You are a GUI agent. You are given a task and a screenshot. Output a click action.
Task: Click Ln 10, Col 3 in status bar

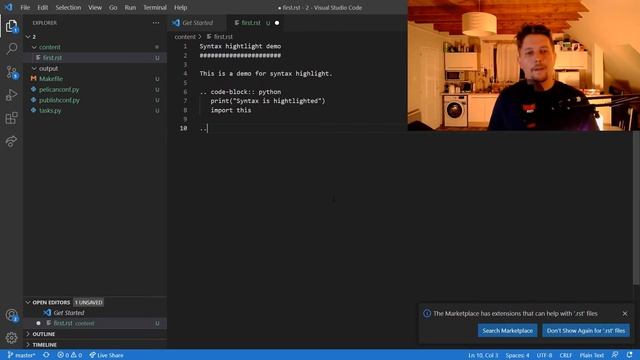pyautogui.click(x=483, y=355)
